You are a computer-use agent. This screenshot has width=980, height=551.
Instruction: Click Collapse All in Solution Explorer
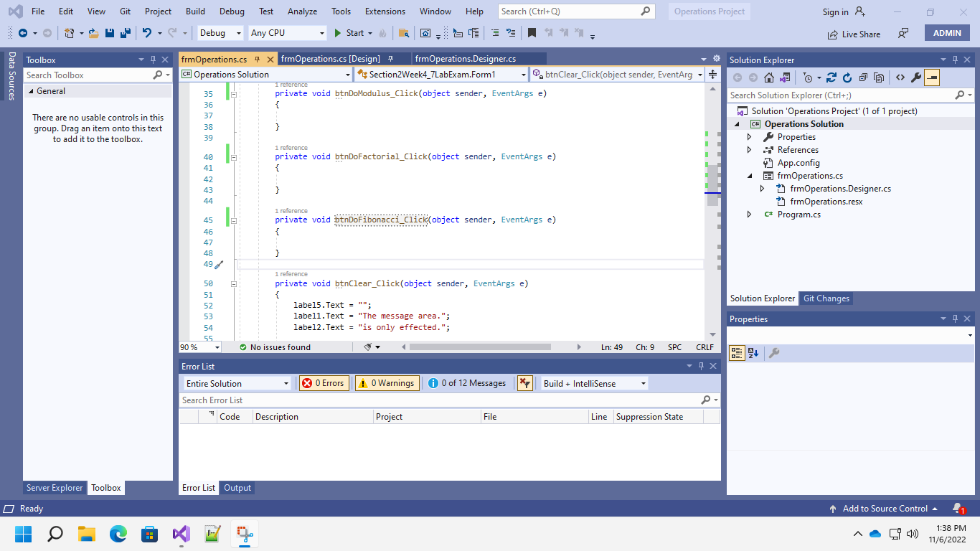click(x=863, y=77)
